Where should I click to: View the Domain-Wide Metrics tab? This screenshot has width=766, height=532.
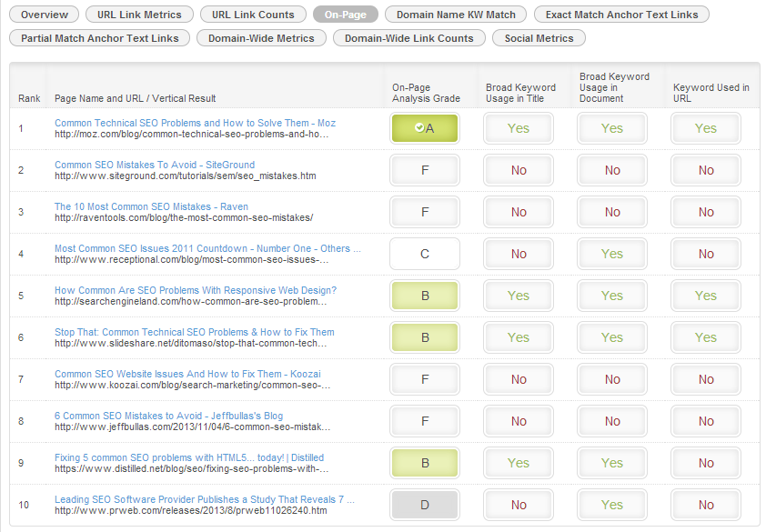coord(261,38)
